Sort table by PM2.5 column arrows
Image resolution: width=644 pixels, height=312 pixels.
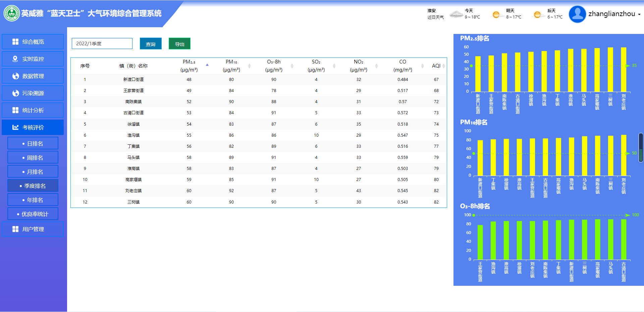point(207,65)
